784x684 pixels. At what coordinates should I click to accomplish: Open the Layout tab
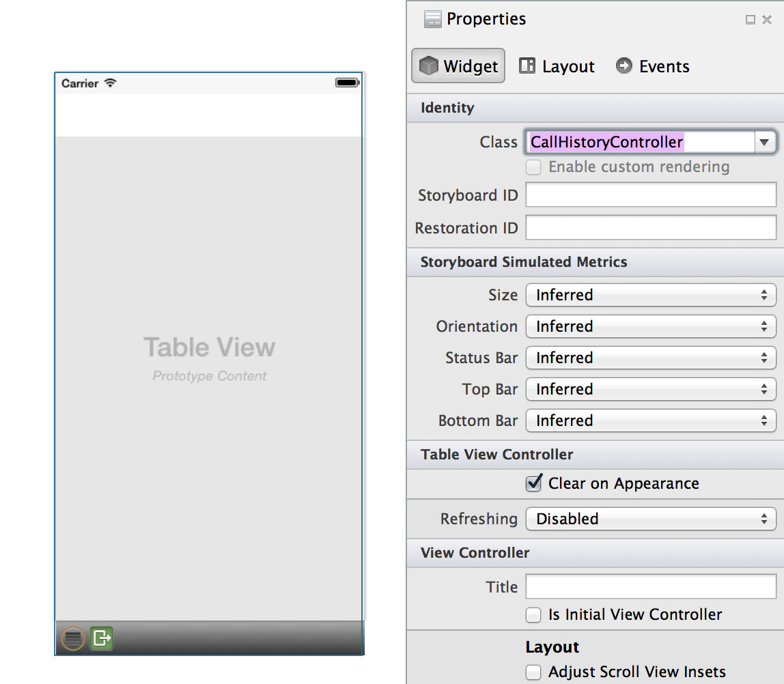(x=557, y=66)
